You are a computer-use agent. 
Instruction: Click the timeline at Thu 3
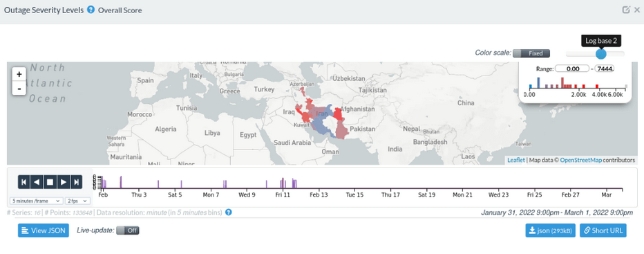pos(139,194)
